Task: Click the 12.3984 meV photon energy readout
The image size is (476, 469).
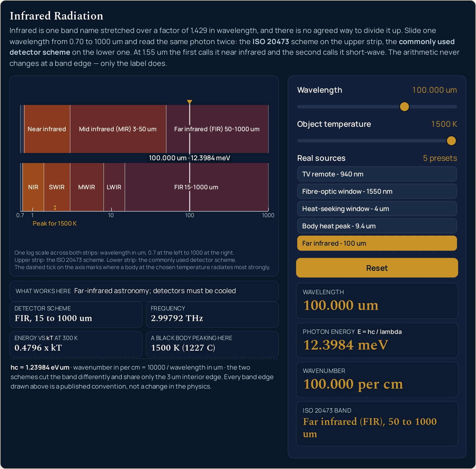Action: [x=346, y=345]
